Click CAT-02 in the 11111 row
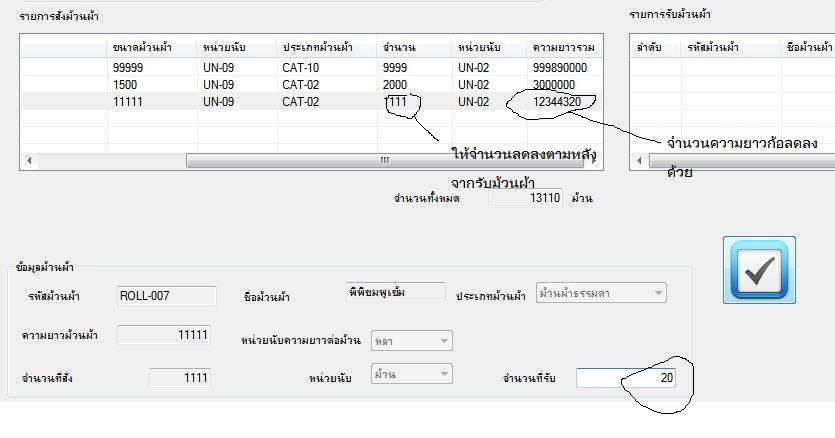 tap(301, 102)
